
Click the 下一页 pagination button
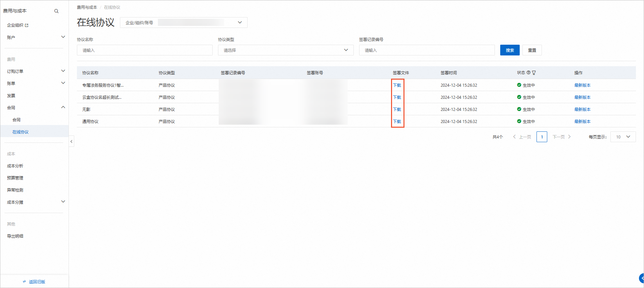562,137
